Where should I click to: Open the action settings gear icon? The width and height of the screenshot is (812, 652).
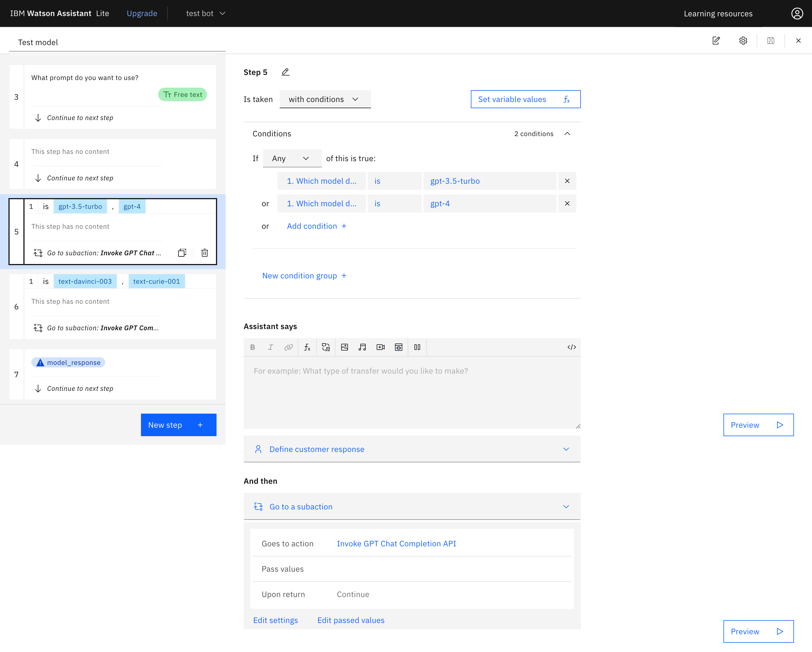[743, 41]
